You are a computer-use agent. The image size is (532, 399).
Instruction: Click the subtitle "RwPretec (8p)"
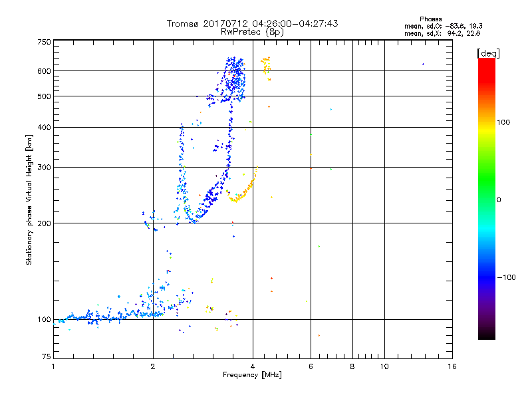252,32
